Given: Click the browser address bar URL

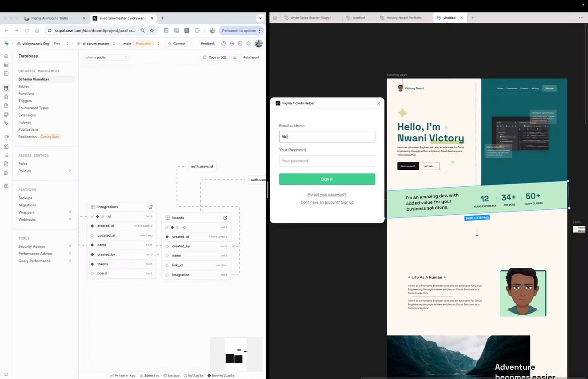Looking at the screenshot, I should [x=95, y=31].
